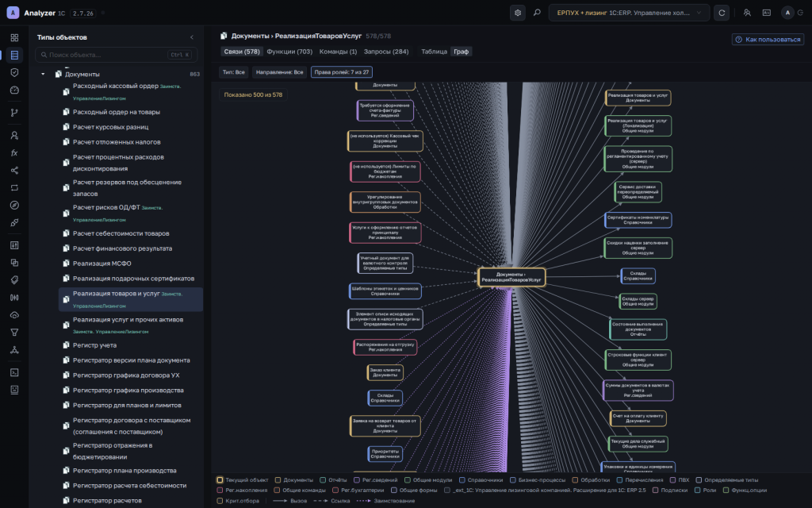Collapse the 'Документы' tree node arrow
The image size is (812, 508).
tap(43, 74)
